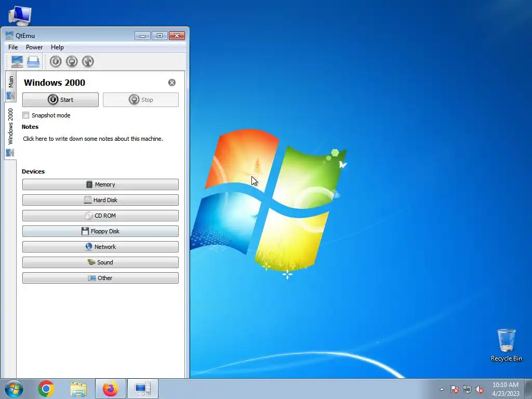Select the Windows 2000 side tab
Screen dimensions: 532x399
click(10, 131)
